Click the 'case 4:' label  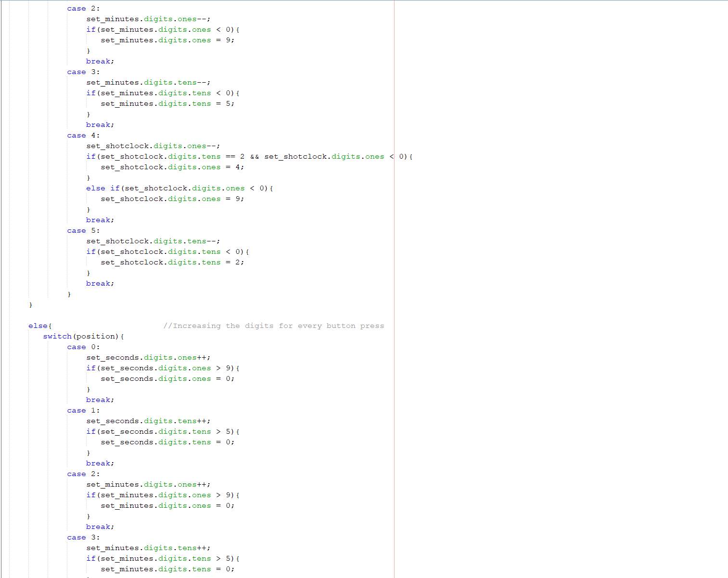[x=83, y=136]
